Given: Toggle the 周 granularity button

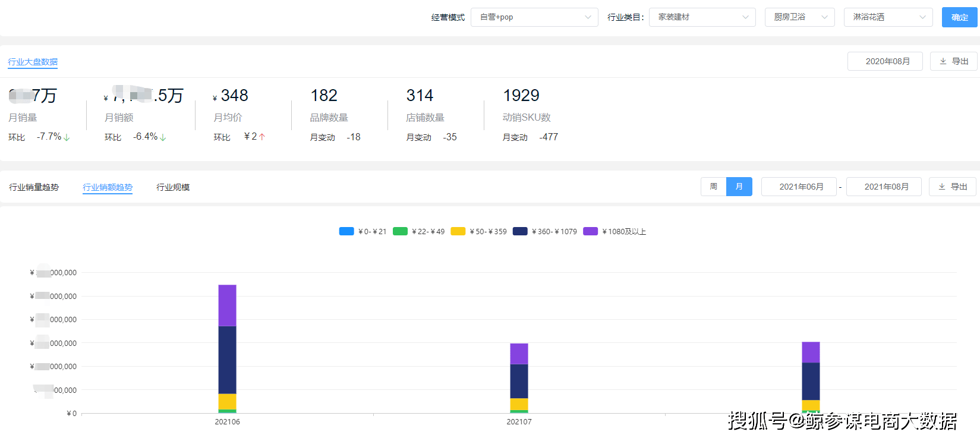Looking at the screenshot, I should [713, 187].
